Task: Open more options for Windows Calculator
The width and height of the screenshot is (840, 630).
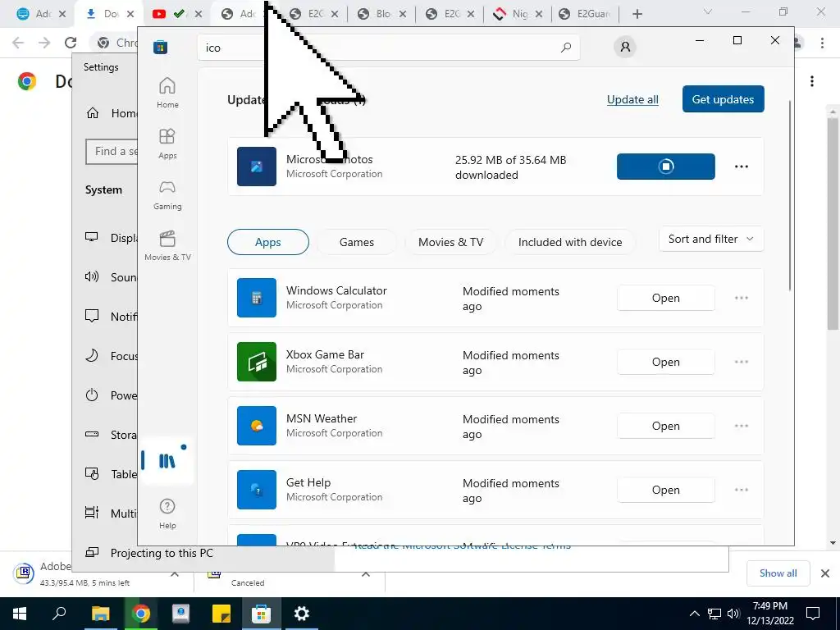Action: click(x=742, y=298)
